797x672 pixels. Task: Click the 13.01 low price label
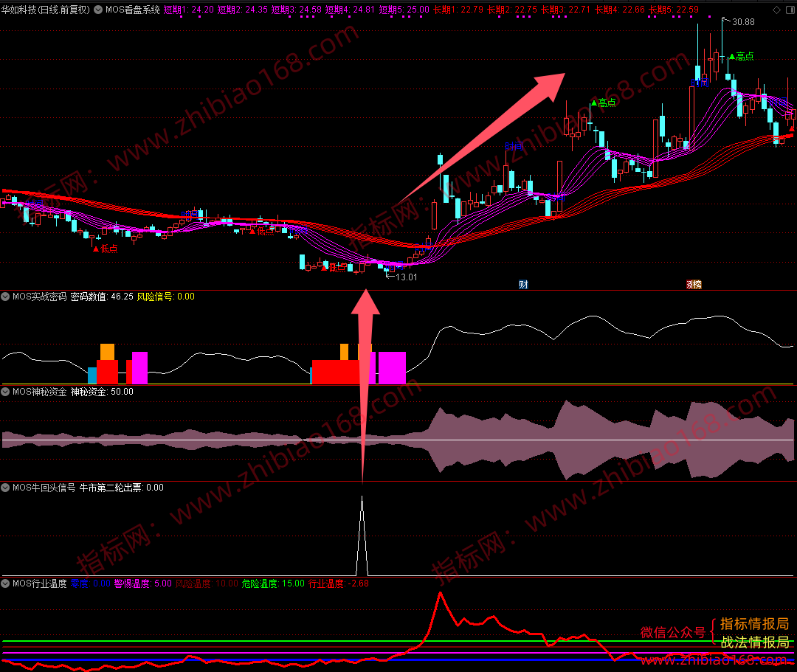click(x=406, y=277)
